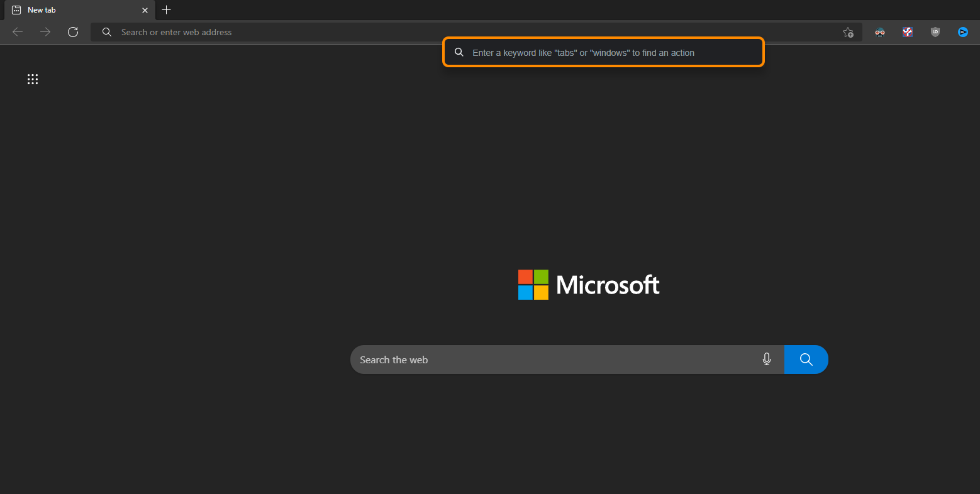Open a new tab with plus button
The height and width of the screenshot is (494, 980).
[x=167, y=10]
